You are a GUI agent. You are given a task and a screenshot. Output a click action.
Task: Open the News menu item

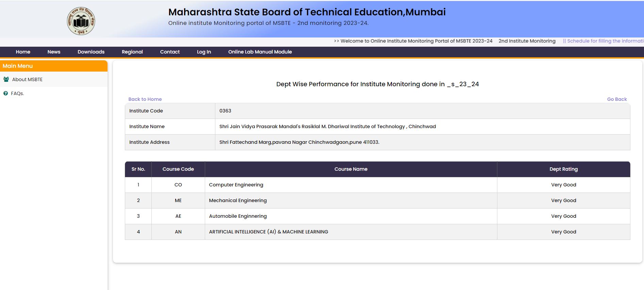(54, 52)
